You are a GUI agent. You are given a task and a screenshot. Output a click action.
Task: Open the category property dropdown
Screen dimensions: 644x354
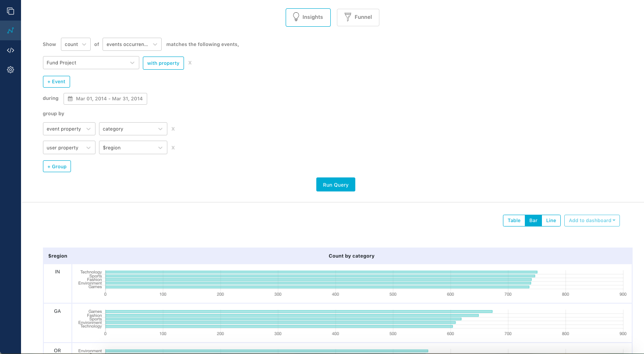(133, 128)
